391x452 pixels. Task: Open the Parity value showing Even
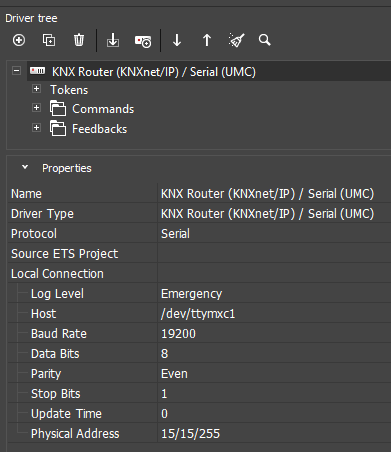tap(274, 374)
